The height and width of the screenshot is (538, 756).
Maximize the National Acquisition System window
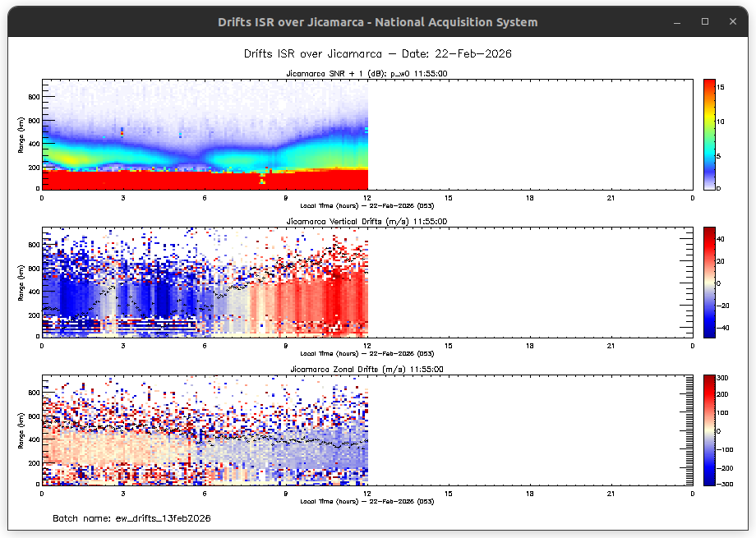point(704,22)
